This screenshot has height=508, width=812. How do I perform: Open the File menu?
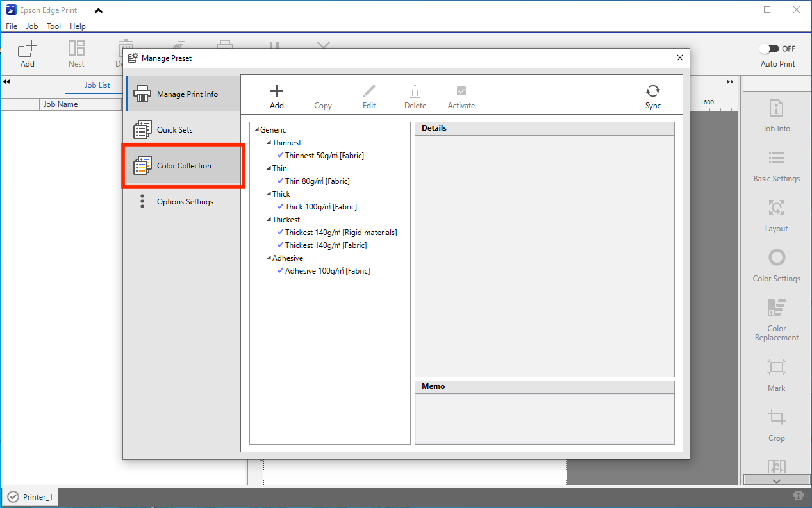coord(12,26)
